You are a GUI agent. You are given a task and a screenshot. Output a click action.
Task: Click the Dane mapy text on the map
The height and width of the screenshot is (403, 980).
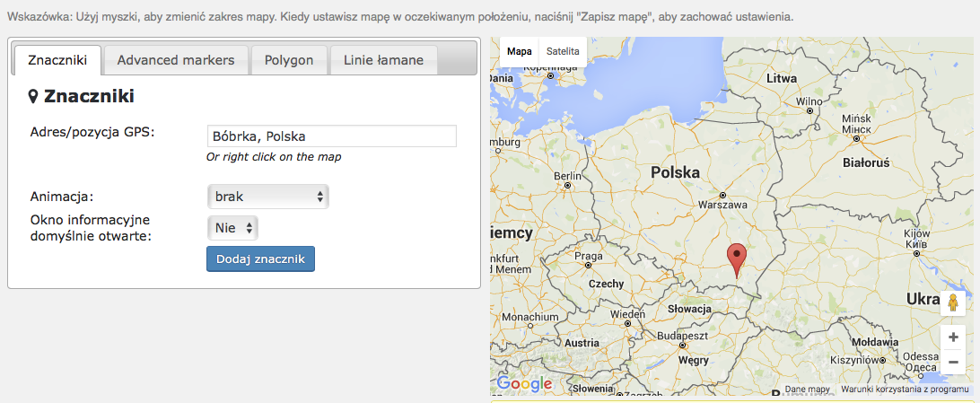[x=808, y=389]
